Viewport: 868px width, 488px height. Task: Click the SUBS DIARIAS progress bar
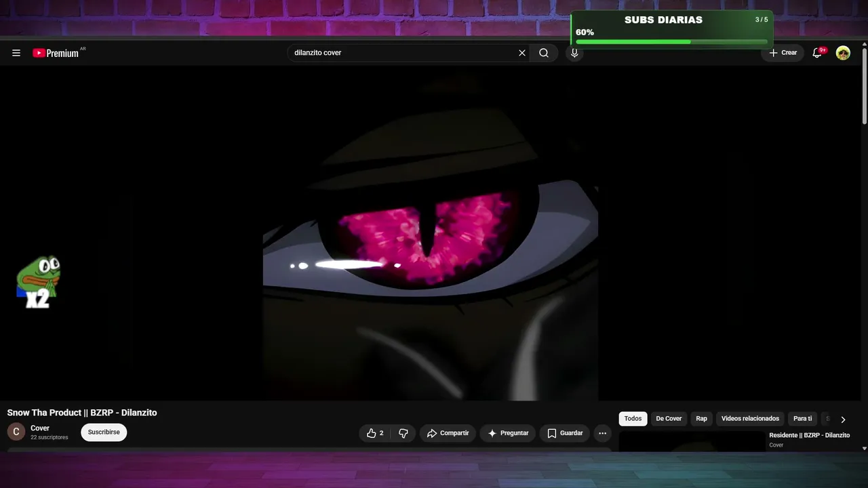671,42
